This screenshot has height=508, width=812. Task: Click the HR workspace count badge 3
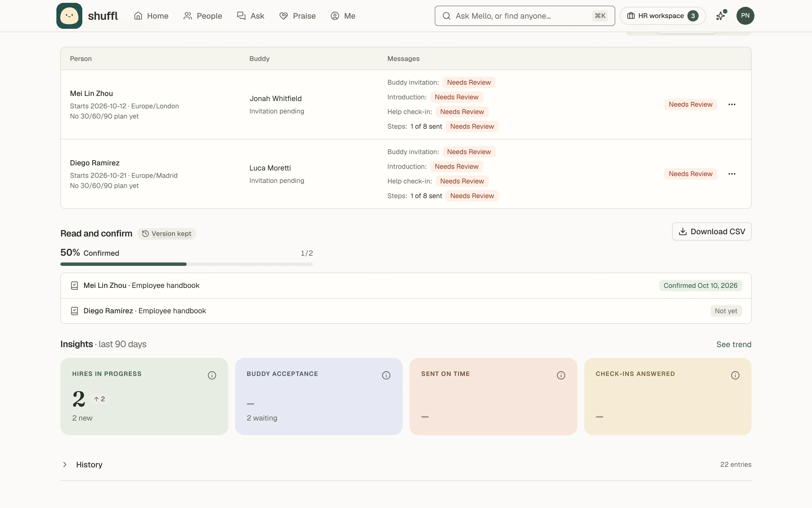pyautogui.click(x=693, y=16)
